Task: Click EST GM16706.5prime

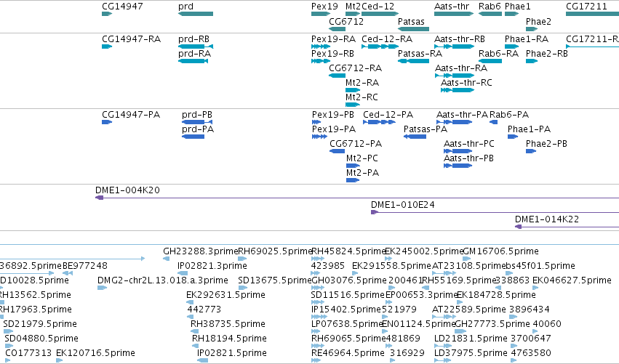Action: coord(500,251)
